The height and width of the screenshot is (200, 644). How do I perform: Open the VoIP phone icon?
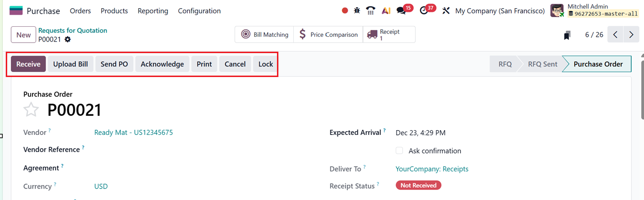pos(370,11)
